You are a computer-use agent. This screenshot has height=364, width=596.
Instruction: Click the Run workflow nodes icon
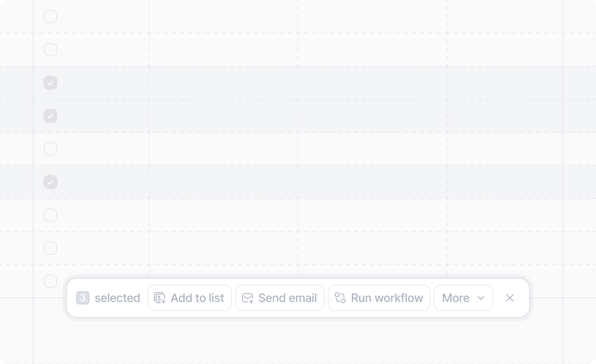tap(340, 298)
